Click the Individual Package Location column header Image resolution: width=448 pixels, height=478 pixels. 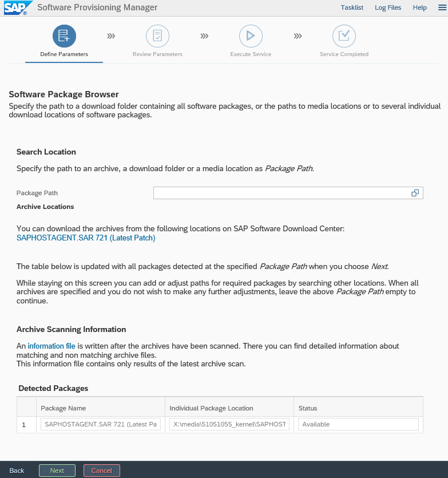pos(211,408)
